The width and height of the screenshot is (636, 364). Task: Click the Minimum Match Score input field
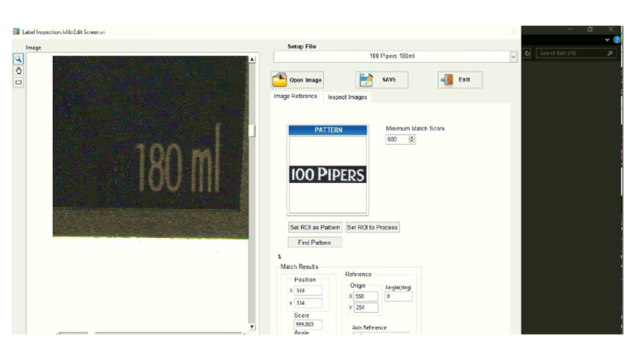[395, 139]
